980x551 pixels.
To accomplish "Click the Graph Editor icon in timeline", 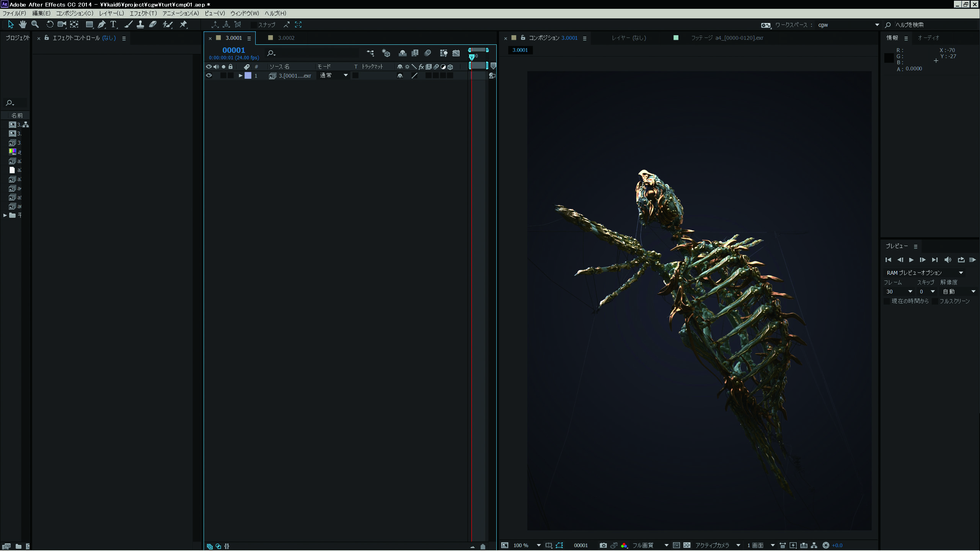I will click(456, 53).
